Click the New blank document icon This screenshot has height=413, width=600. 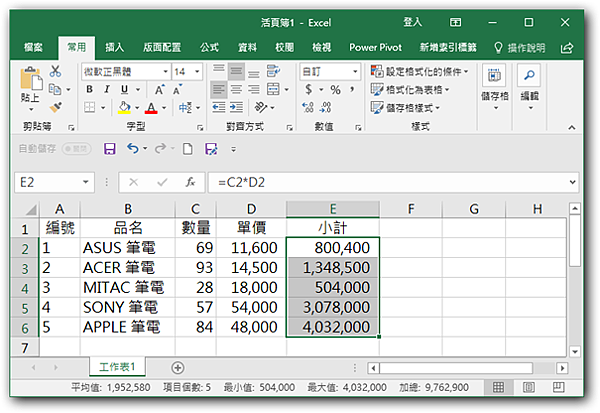188,149
